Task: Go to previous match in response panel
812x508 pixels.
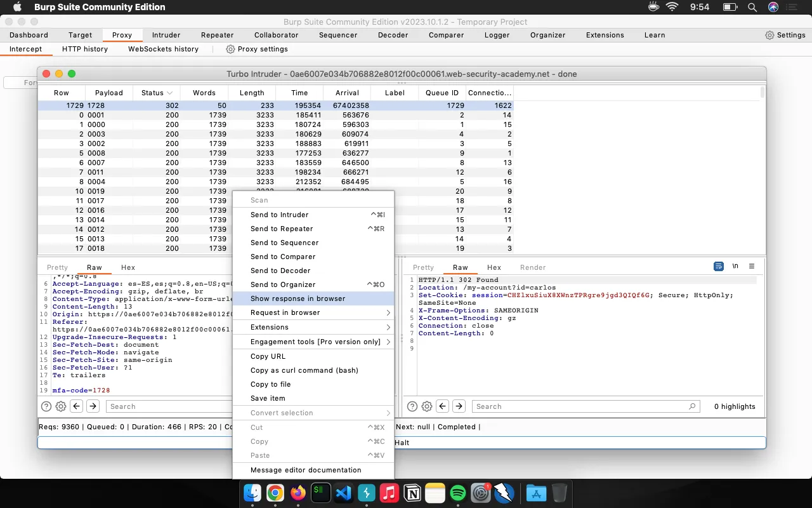Action: pos(443,406)
